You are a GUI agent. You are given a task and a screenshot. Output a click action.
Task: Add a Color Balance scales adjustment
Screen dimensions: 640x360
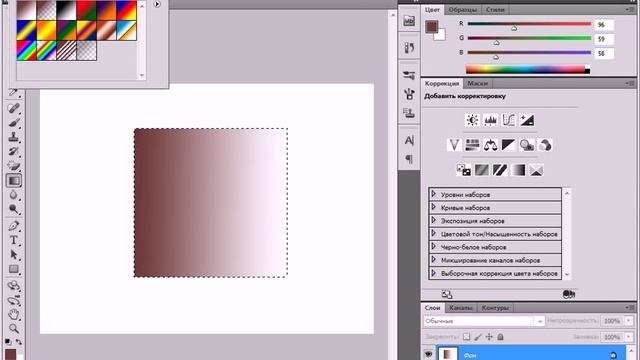(490, 145)
